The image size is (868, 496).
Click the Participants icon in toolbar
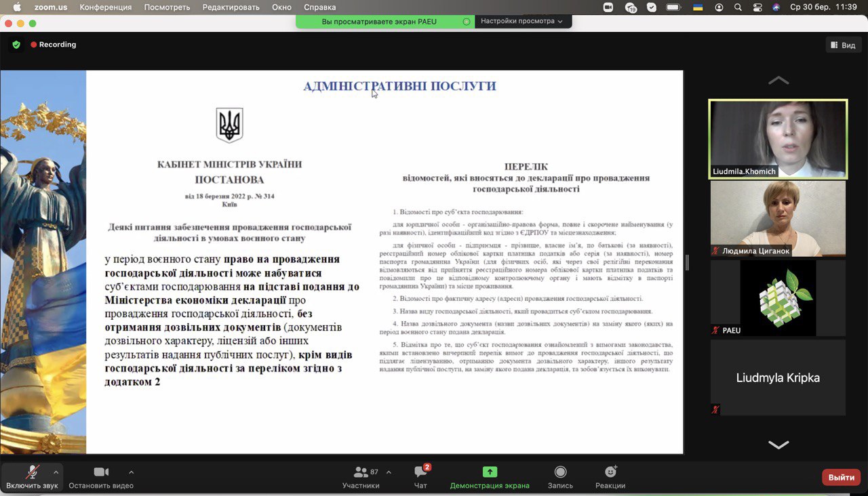coord(361,472)
